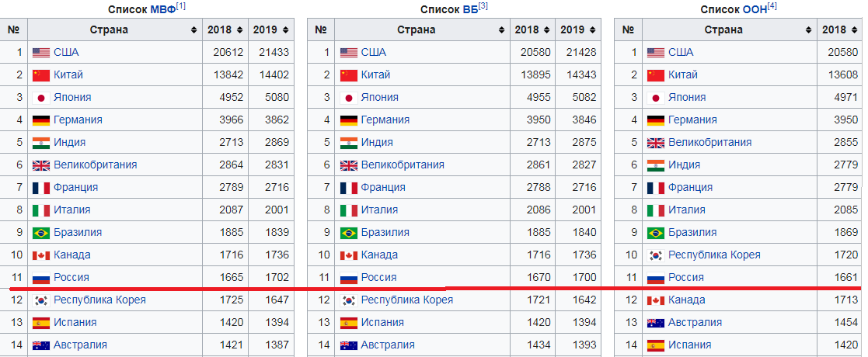The image size is (868, 357).
Task: Click Australia's flag in the МВФ list
Action: point(41,345)
